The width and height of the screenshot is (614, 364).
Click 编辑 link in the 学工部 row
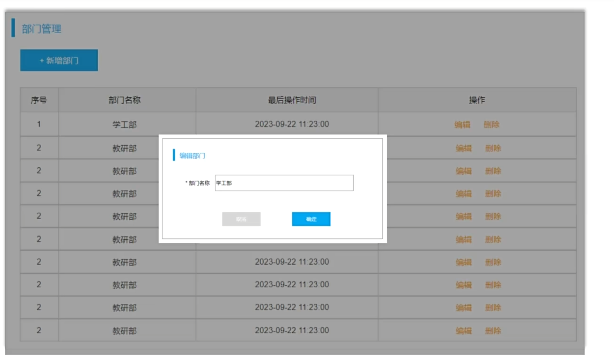[462, 125]
